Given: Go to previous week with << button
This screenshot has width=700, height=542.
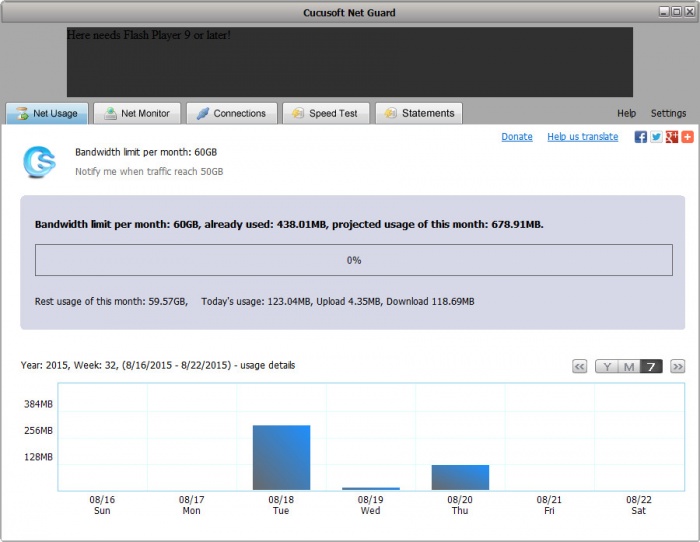Looking at the screenshot, I should point(579,367).
